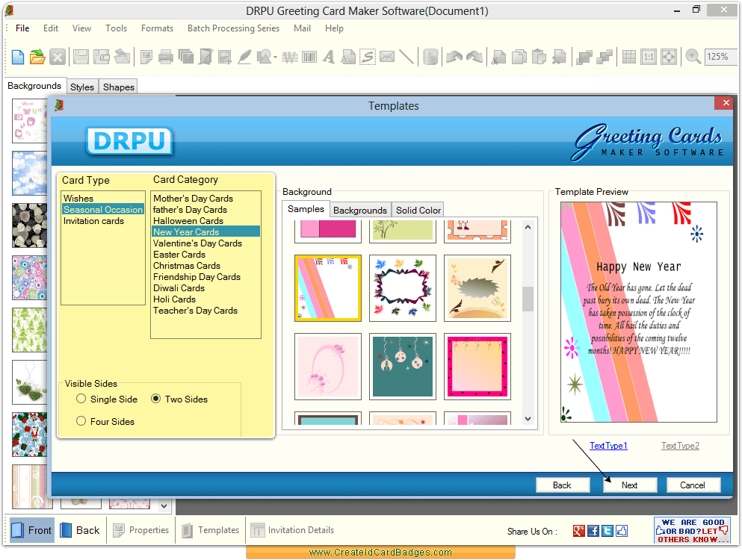
Task: Select the Two Sides radio button
Action: tap(155, 399)
